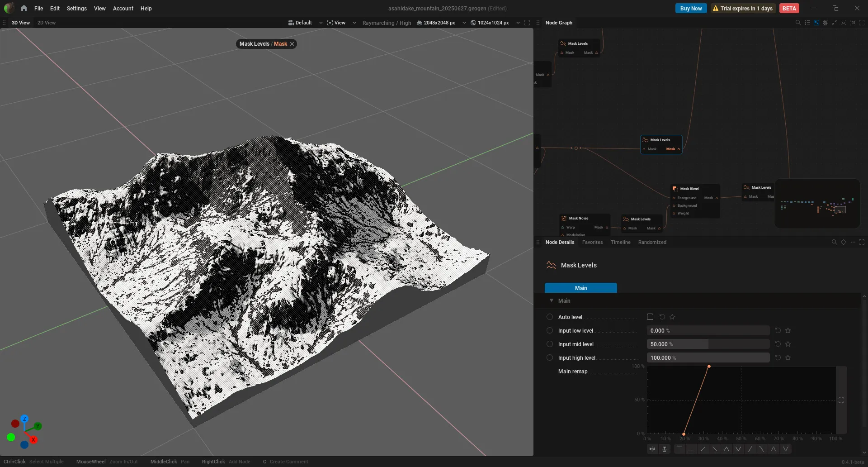Screen dimensions: 868x467
Task: Click the horizontal flip curve icon
Action: pos(652,449)
